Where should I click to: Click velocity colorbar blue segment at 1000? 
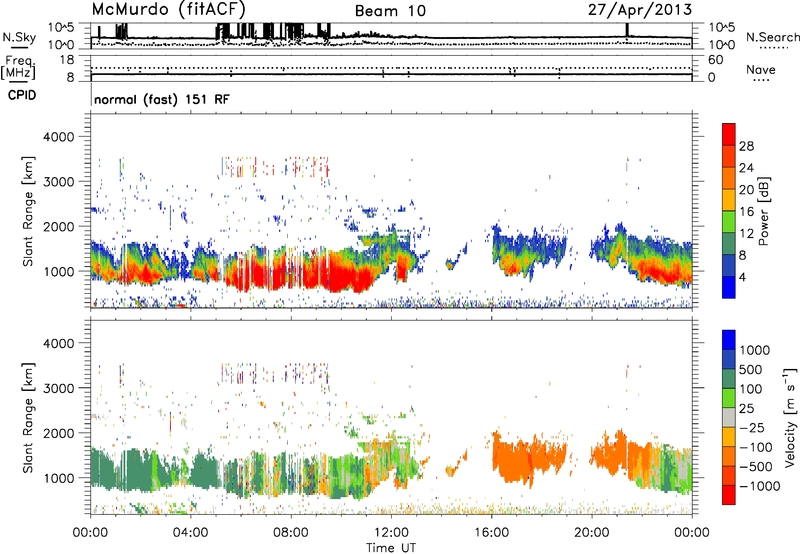[729, 340]
